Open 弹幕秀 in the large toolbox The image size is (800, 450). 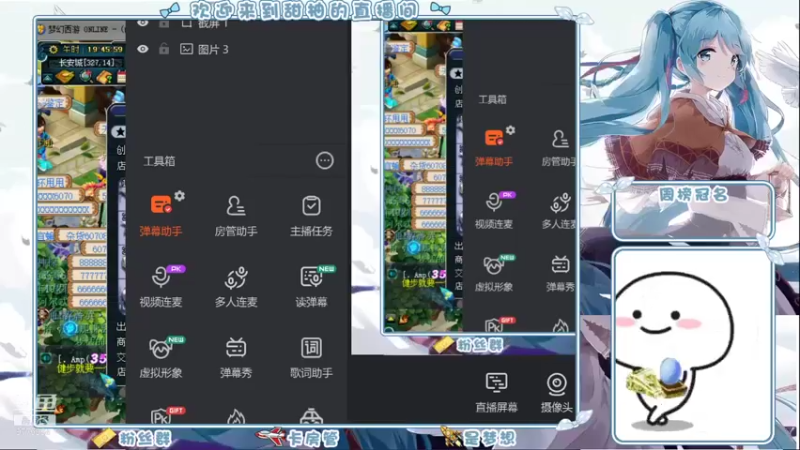click(236, 357)
